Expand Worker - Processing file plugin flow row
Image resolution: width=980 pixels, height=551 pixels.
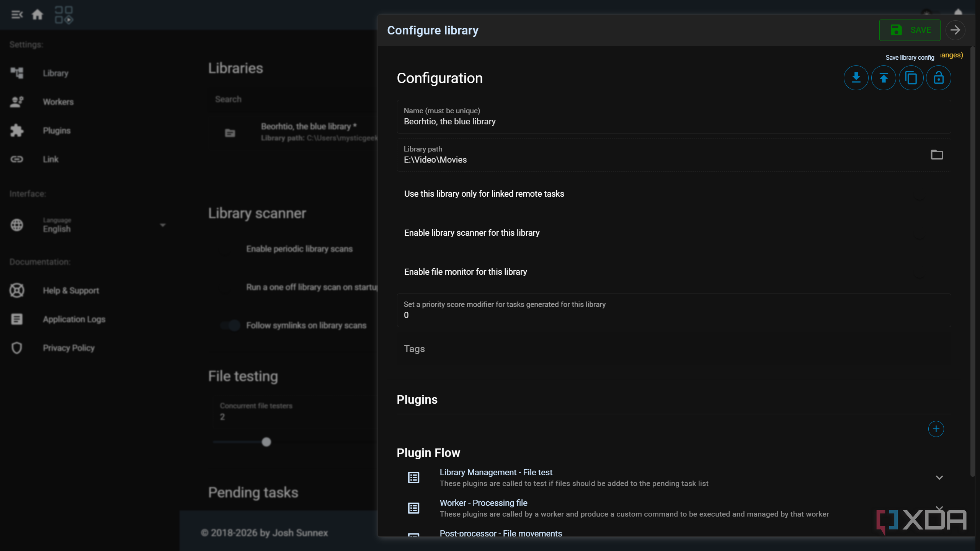coord(674,508)
